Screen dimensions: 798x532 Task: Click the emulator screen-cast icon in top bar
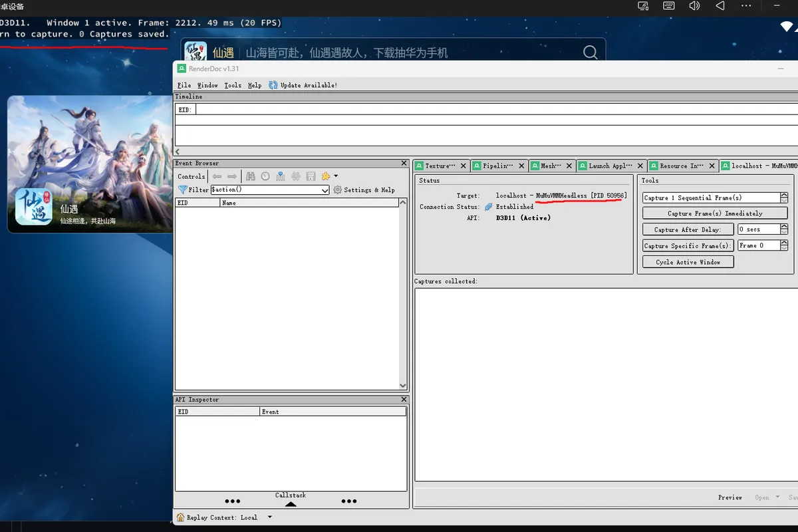pyautogui.click(x=643, y=6)
